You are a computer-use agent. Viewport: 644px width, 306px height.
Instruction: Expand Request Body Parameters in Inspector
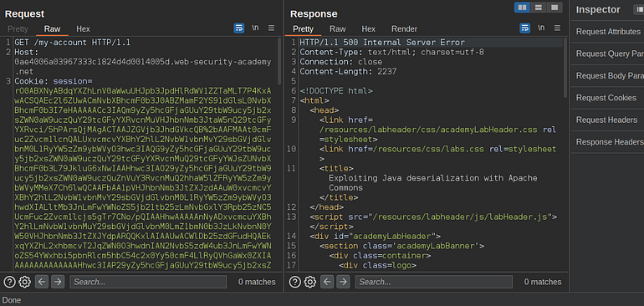point(607,76)
